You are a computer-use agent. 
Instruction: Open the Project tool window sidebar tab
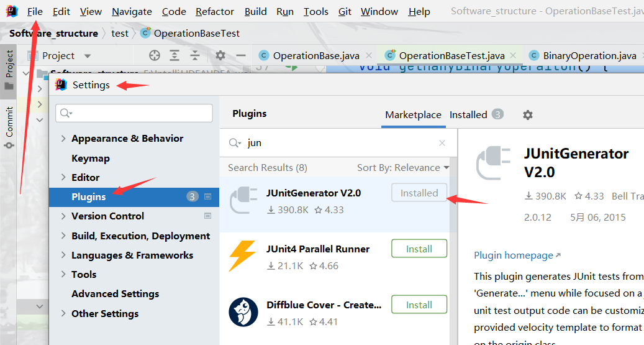[x=9, y=70]
